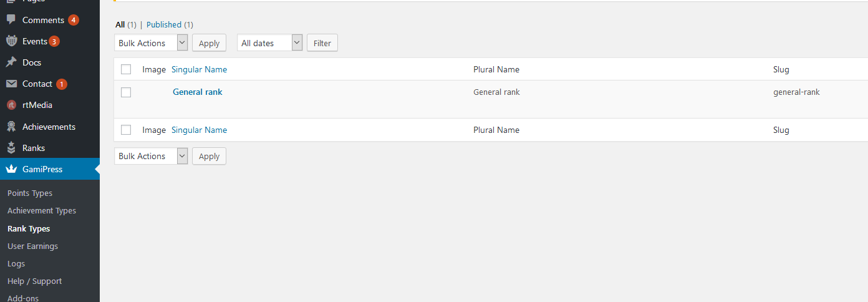
Task: Select the GamiPress crown icon
Action: coord(11,169)
